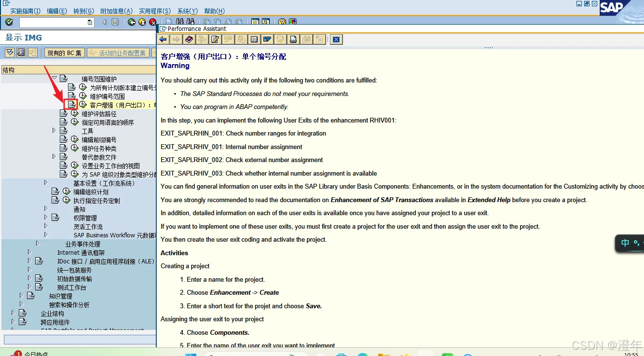Click the yellow Exit arrow icon
644x356 pixels.
pyautogui.click(x=142, y=22)
